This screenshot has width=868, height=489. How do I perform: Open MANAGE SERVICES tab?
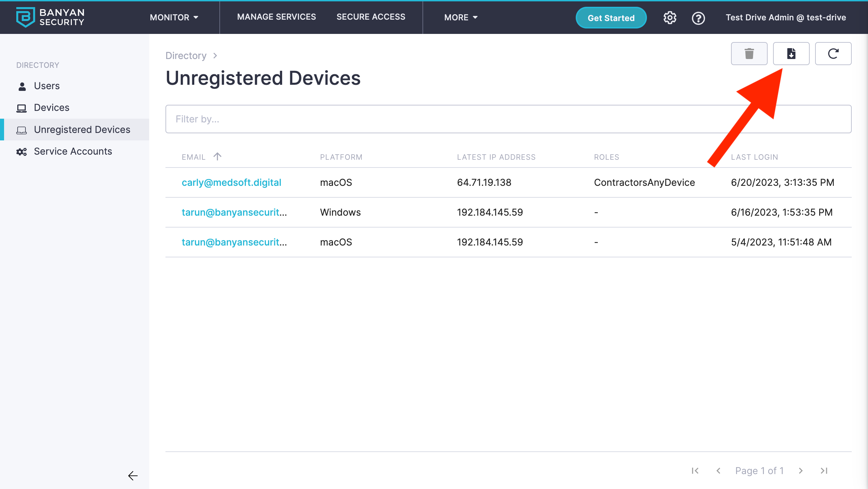pyautogui.click(x=276, y=17)
